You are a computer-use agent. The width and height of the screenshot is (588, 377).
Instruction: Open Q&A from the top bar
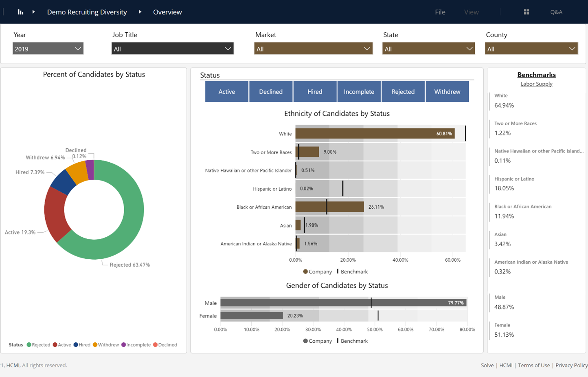pyautogui.click(x=556, y=12)
